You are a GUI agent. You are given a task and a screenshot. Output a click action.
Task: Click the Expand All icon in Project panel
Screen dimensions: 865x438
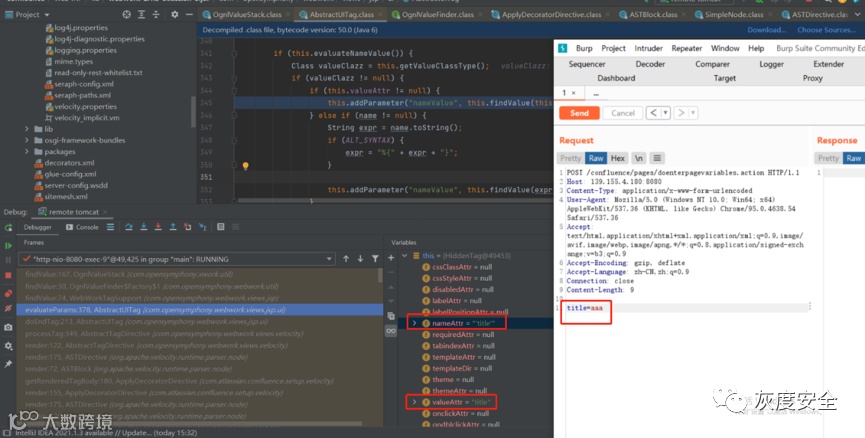pos(142,14)
